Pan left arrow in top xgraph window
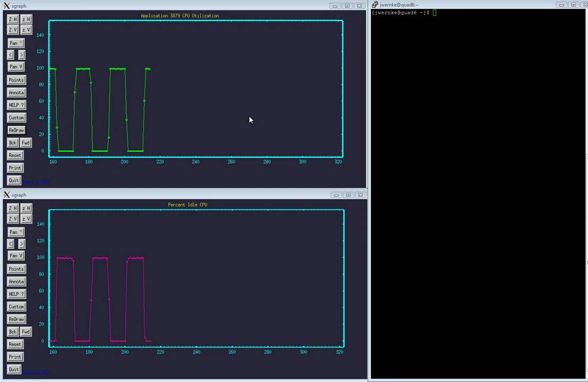This screenshot has width=588, height=382. [x=11, y=55]
